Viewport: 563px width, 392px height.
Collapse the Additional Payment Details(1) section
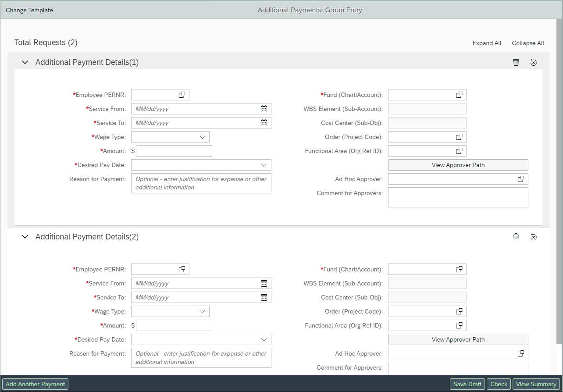25,62
